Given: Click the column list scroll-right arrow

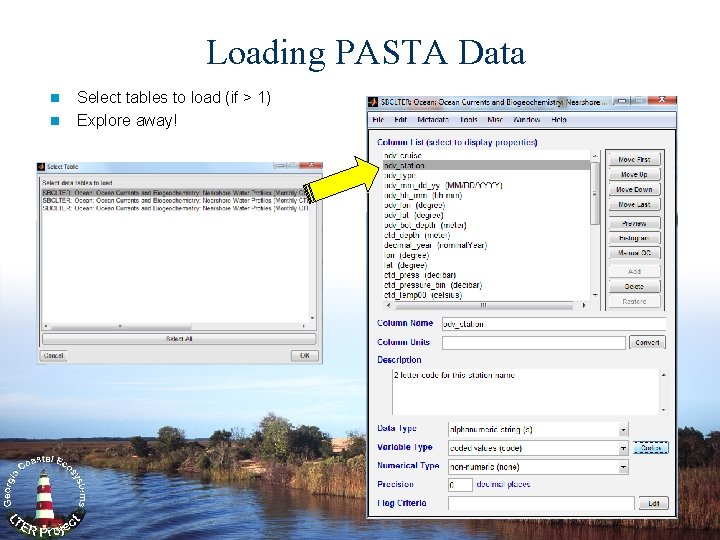Looking at the screenshot, I should (x=584, y=305).
